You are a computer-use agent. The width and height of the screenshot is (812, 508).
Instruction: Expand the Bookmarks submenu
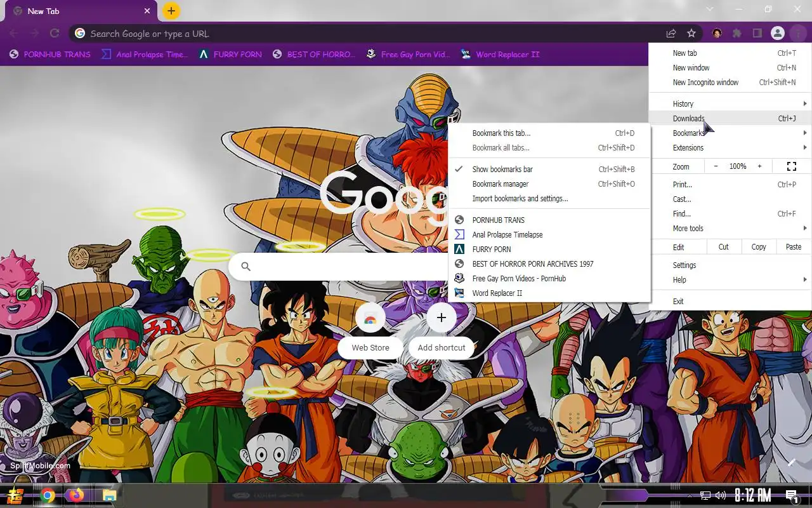[x=730, y=133]
